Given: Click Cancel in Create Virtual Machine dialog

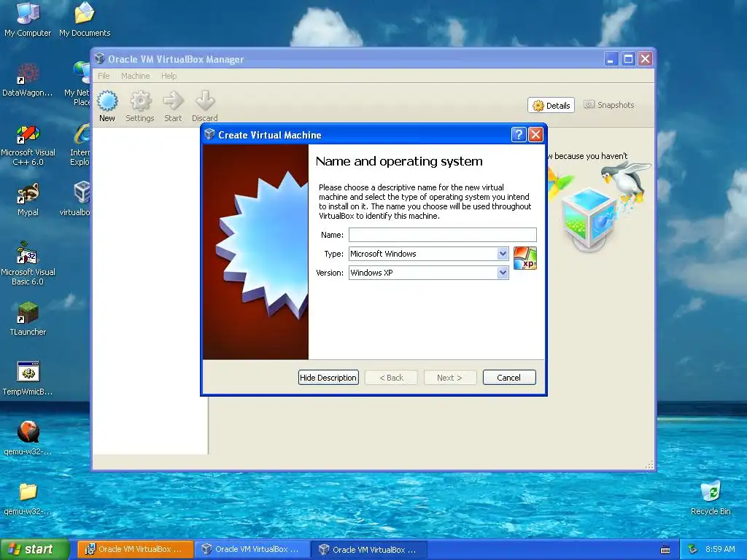Looking at the screenshot, I should tap(509, 378).
